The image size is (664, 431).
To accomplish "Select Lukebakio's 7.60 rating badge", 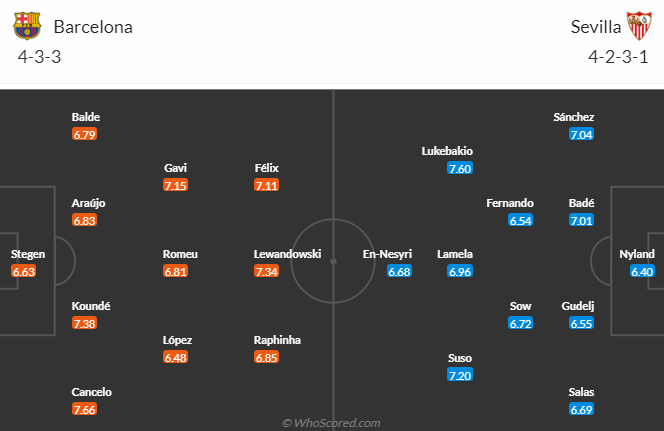I will [460, 168].
